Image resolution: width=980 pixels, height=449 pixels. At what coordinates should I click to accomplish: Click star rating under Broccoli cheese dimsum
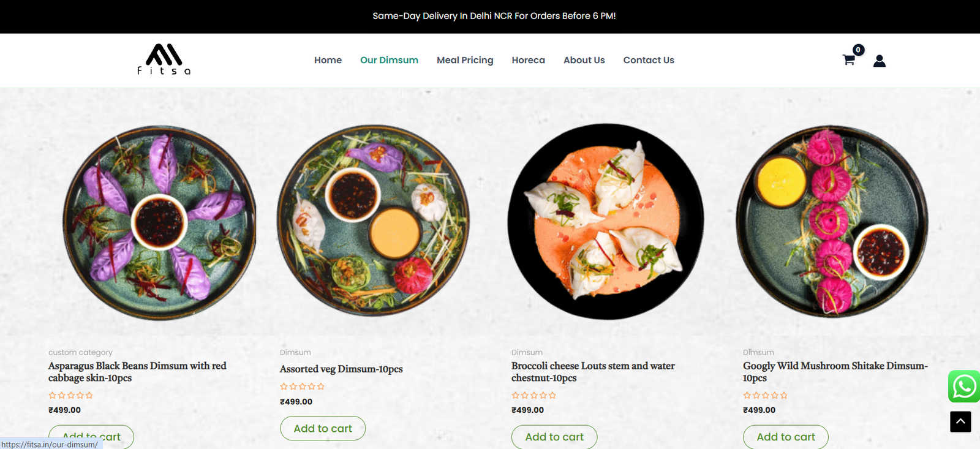(x=534, y=395)
